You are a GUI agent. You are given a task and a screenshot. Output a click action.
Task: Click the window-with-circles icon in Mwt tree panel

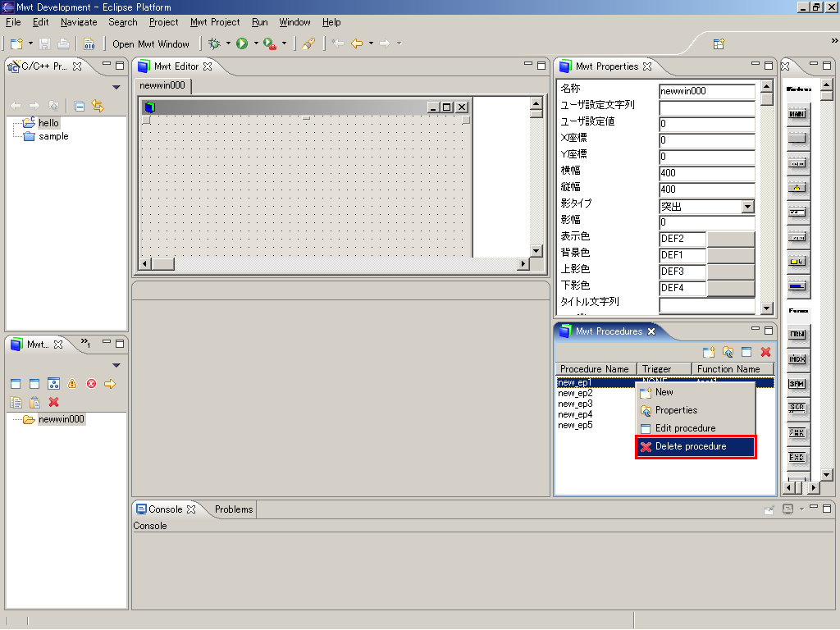(x=53, y=384)
